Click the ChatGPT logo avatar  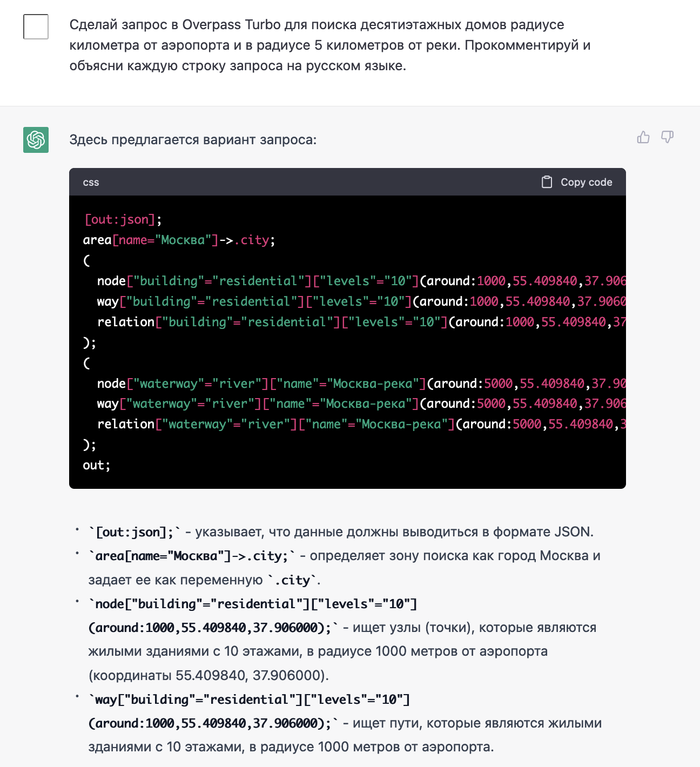pyautogui.click(x=36, y=140)
